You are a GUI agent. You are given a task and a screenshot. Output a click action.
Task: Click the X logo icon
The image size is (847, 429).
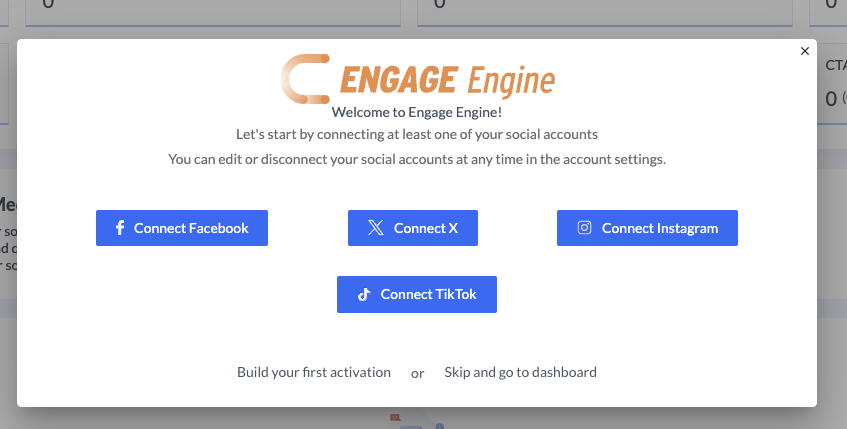coord(375,228)
